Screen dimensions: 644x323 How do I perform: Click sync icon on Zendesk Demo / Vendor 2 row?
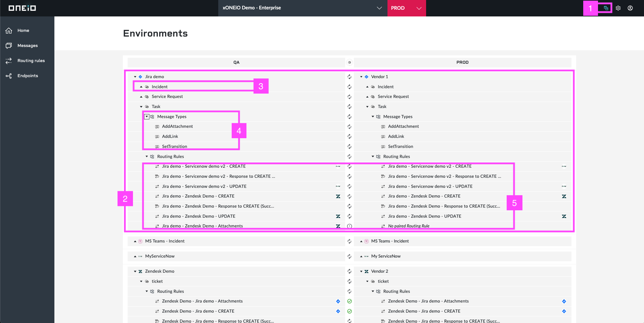coord(350,271)
